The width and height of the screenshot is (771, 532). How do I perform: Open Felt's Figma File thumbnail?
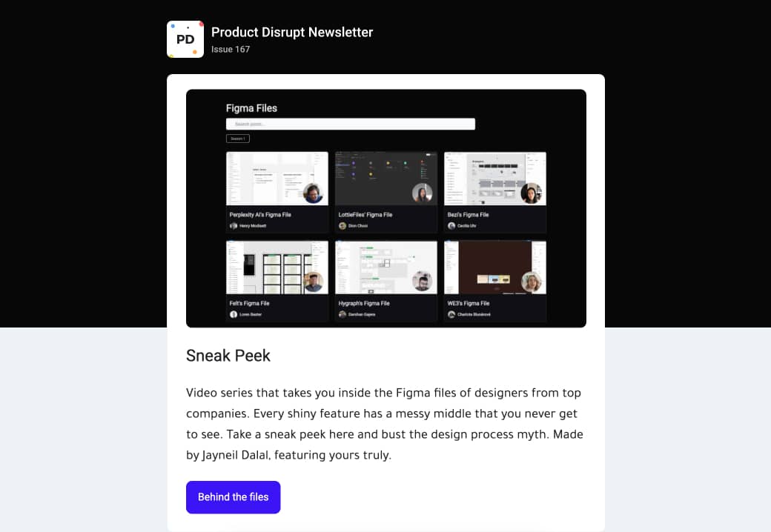(277, 267)
